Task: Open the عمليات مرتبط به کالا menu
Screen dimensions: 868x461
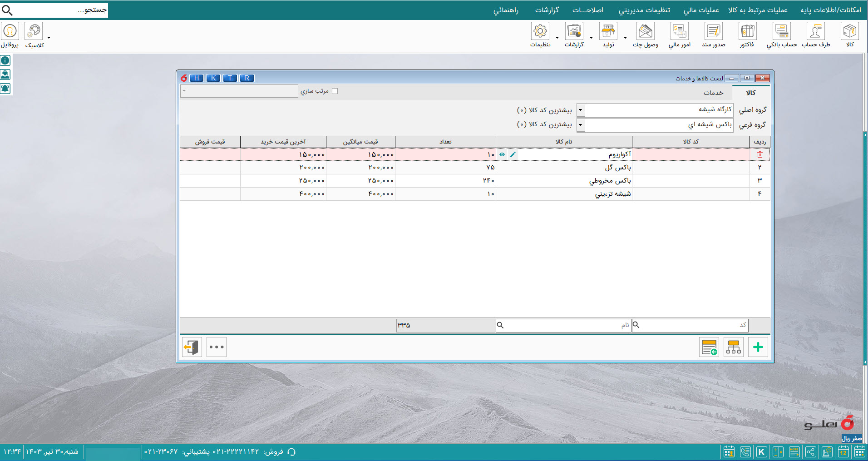Action: point(758,10)
